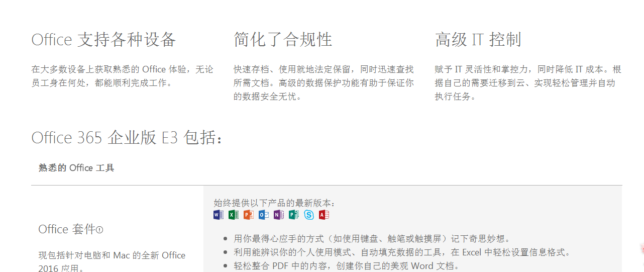
Task: Click the Office 365 企业版 E3 包括 heading
Action: [x=127, y=138]
